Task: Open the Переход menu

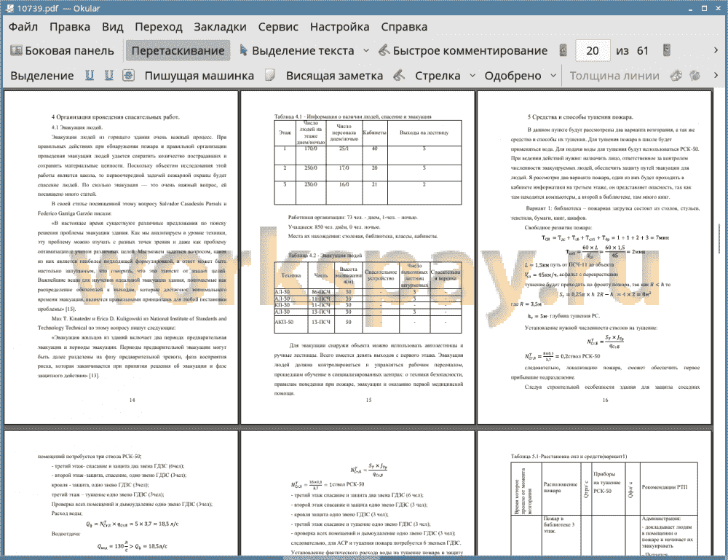Action: (158, 27)
